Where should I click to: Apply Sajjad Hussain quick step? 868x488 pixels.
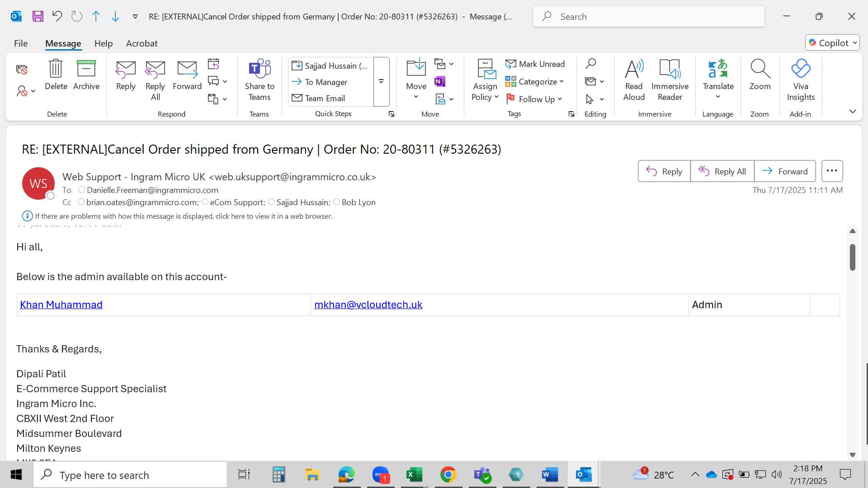(x=330, y=66)
